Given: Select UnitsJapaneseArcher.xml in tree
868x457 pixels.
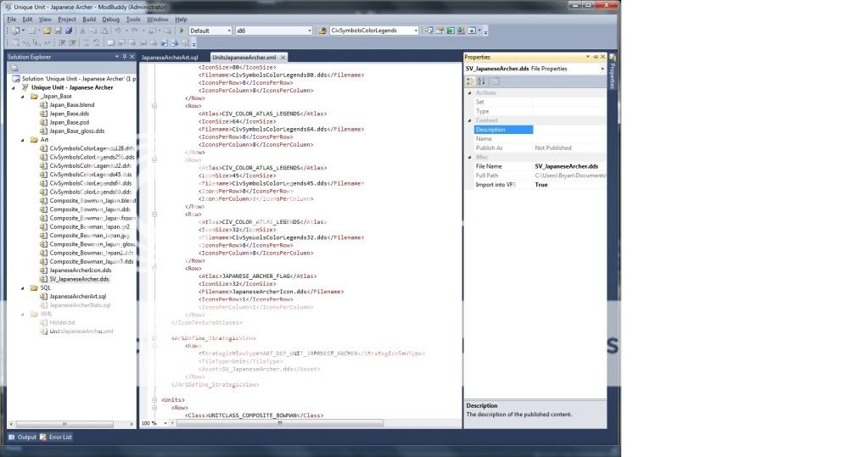Looking at the screenshot, I should coord(81,332).
